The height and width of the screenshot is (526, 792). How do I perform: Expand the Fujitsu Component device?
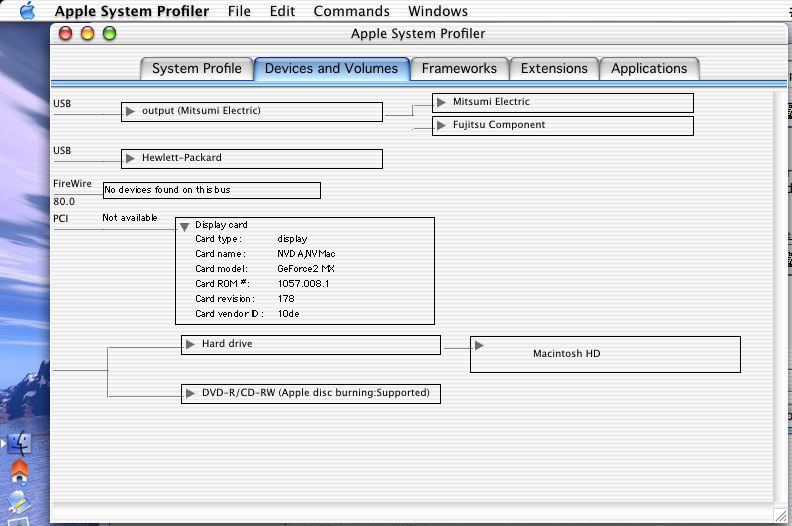[x=441, y=125]
